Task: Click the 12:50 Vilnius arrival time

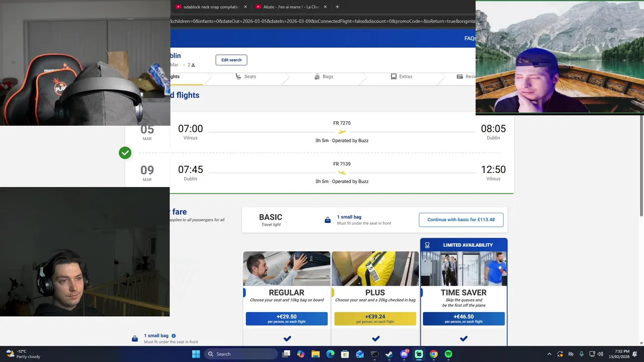Action: click(x=493, y=170)
